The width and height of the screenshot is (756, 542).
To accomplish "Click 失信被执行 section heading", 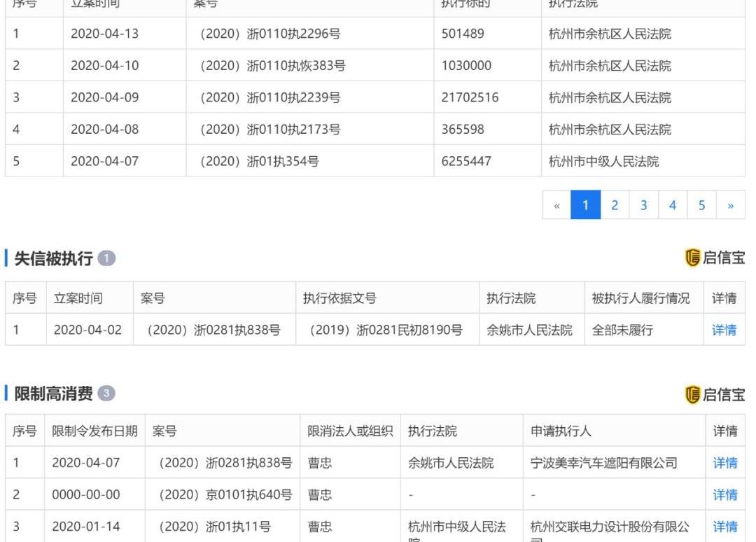I will pos(53,258).
